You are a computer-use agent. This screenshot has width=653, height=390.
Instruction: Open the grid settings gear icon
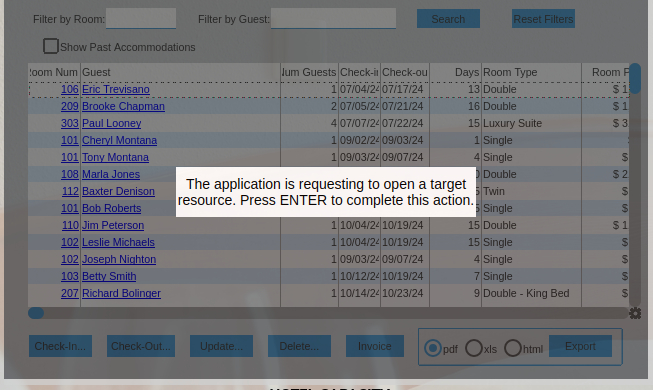coord(635,313)
